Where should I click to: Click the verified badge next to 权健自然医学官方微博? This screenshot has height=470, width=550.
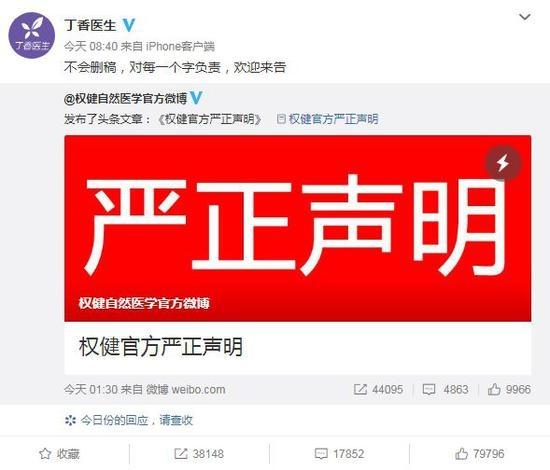click(196, 98)
